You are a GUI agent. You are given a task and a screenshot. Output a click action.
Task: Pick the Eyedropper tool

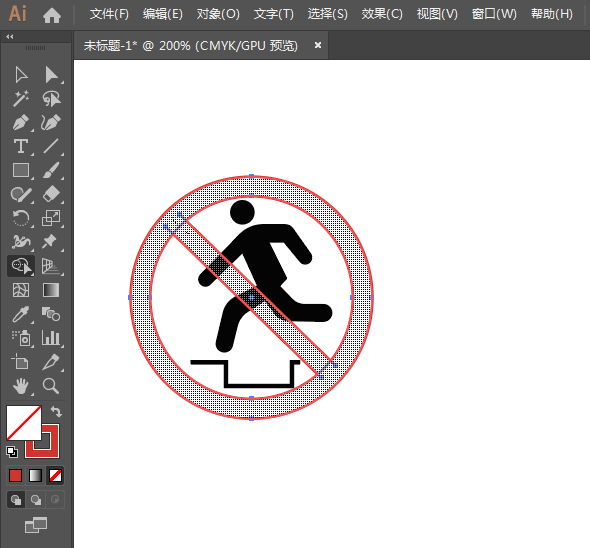point(21,314)
